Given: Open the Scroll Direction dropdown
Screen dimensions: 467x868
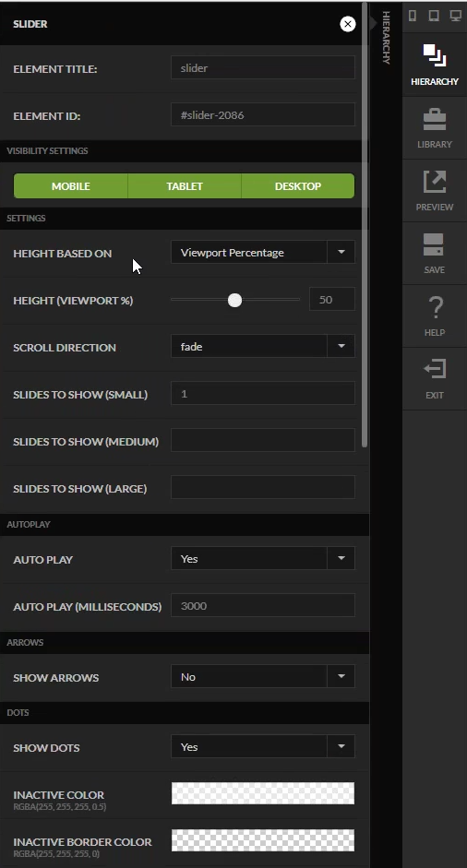Looking at the screenshot, I should pos(263,347).
